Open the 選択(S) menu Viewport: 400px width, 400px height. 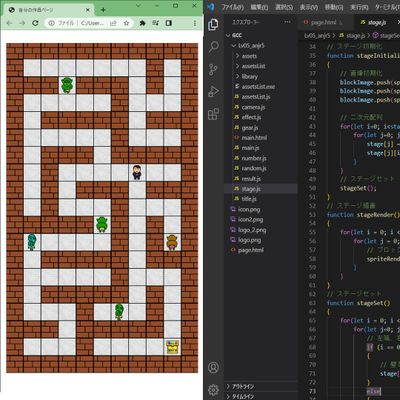click(284, 7)
